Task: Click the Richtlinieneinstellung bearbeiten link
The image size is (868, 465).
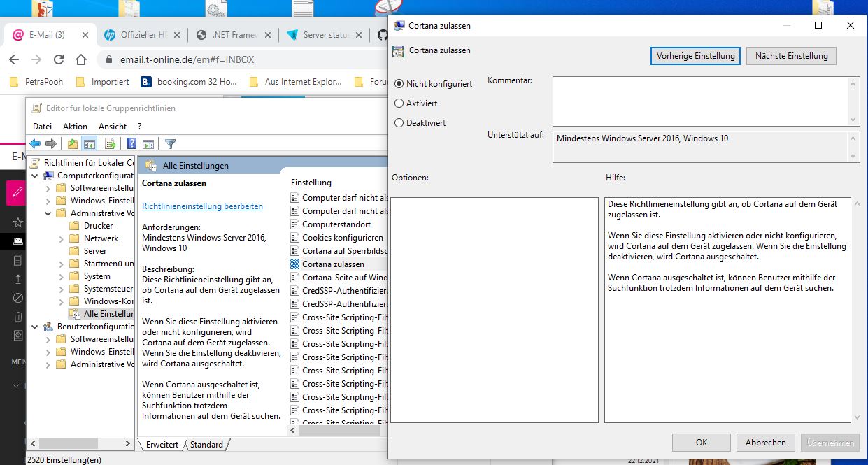Action: pos(202,206)
